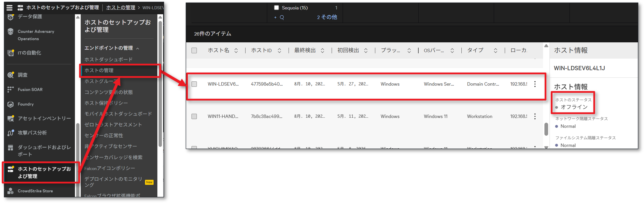Open ホストダッシュボード menu item
The height and width of the screenshot is (203, 644).
tap(108, 59)
